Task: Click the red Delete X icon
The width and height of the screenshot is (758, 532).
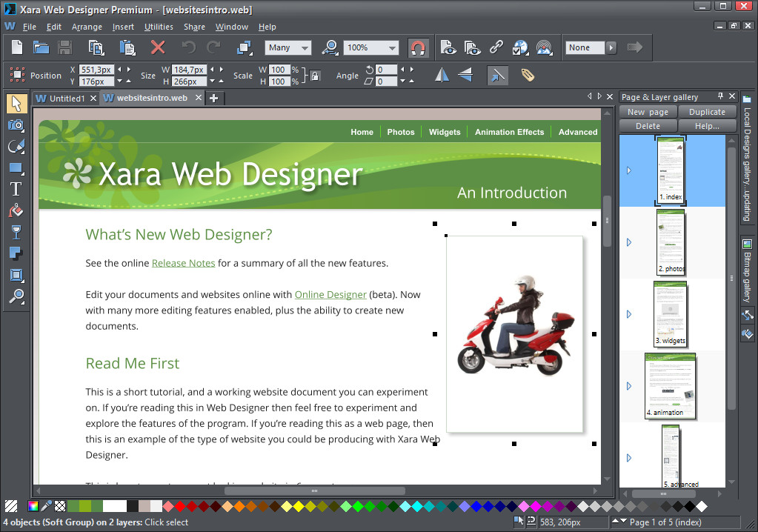Action: 158,47
